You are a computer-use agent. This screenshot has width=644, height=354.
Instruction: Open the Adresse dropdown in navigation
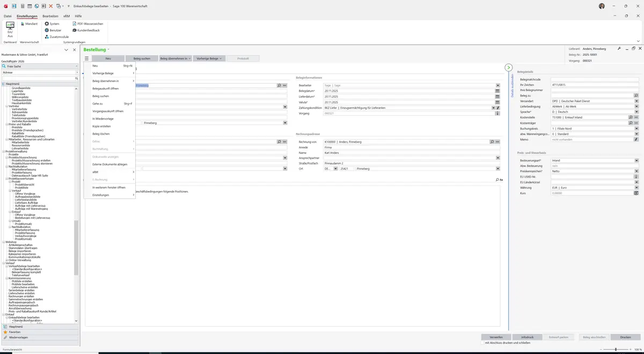77,72
